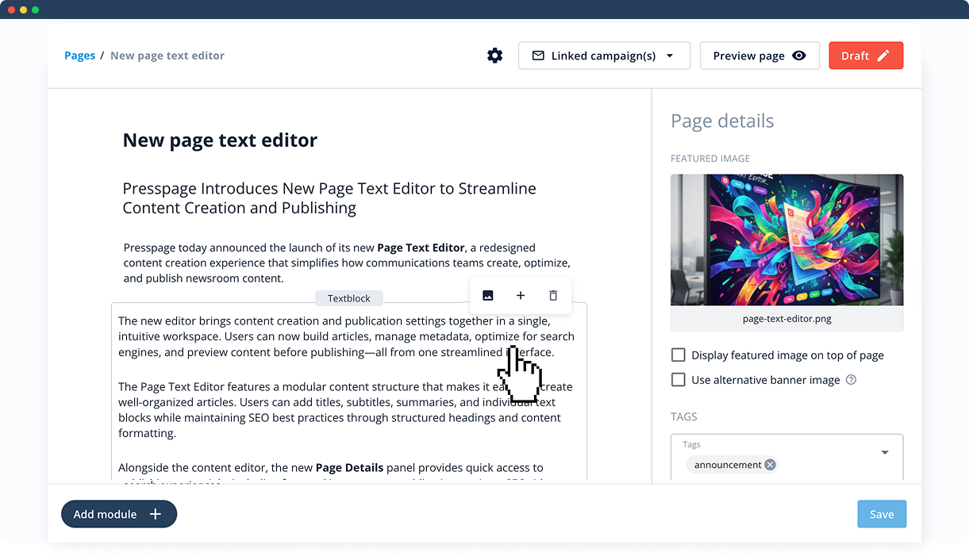Go to Pages breadcrumb link

79,56
